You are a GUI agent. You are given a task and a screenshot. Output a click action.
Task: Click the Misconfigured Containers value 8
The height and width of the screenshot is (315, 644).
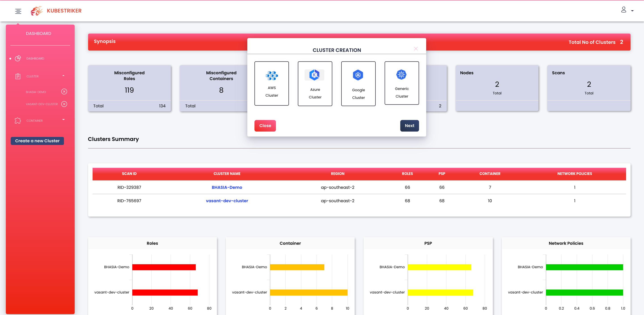(x=221, y=90)
